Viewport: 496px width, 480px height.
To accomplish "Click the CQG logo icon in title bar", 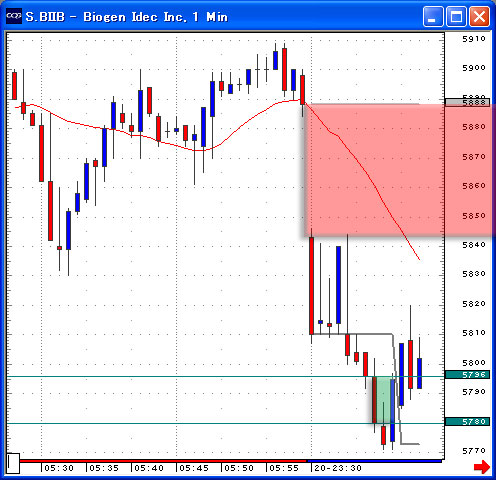I will click(x=14, y=16).
